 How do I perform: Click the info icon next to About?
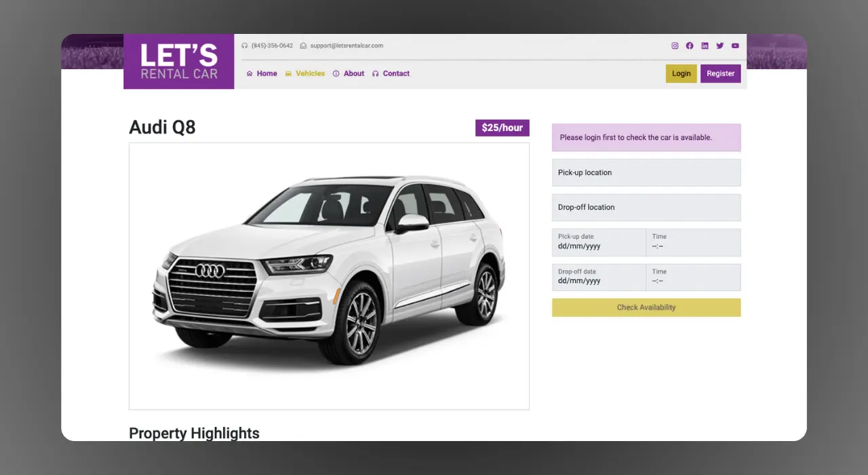coord(336,74)
